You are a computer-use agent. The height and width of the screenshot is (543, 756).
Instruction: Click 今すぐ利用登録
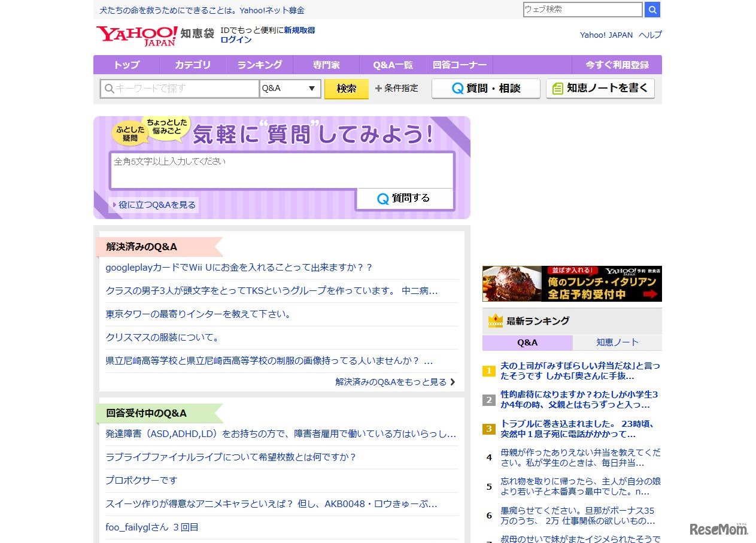click(617, 64)
